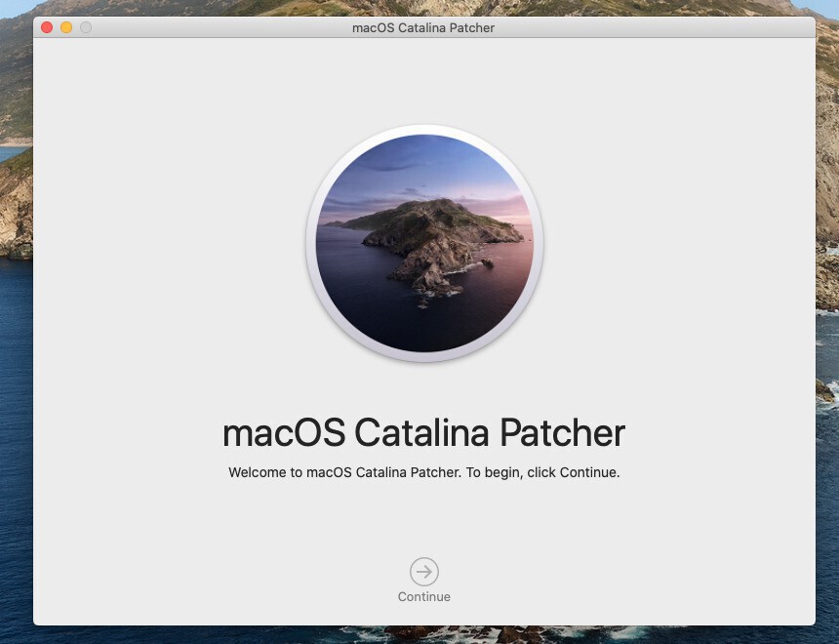Click the Continue arrow icon
The width and height of the screenshot is (839, 644).
click(x=424, y=572)
